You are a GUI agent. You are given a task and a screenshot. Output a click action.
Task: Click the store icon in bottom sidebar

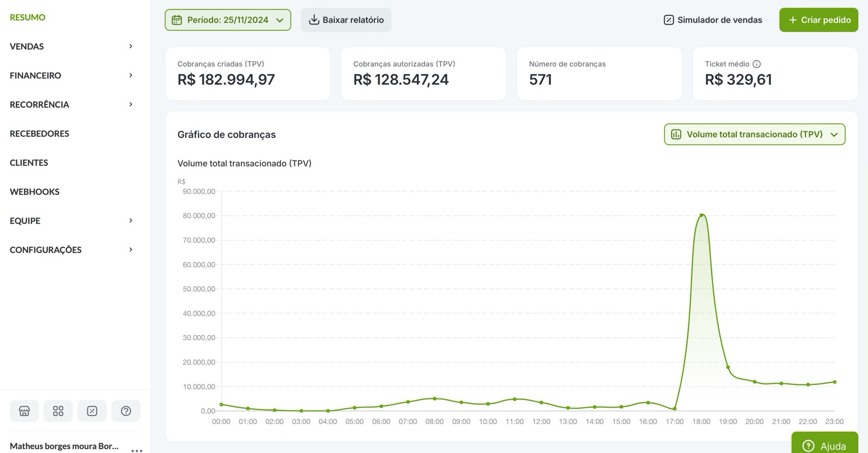click(24, 411)
